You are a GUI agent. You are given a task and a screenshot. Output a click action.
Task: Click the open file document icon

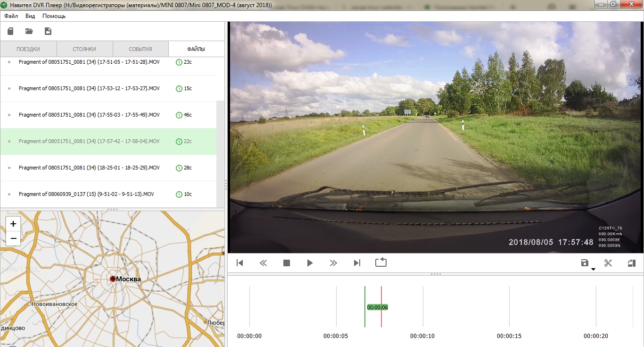tap(48, 31)
